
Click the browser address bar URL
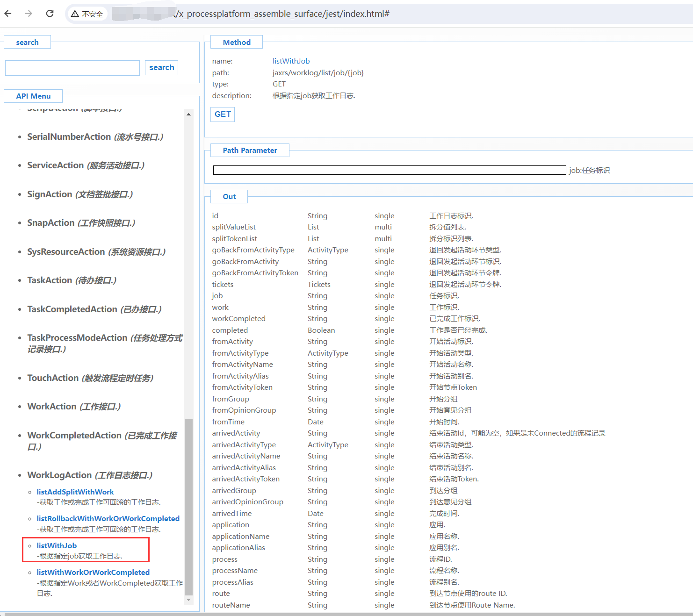[281, 14]
